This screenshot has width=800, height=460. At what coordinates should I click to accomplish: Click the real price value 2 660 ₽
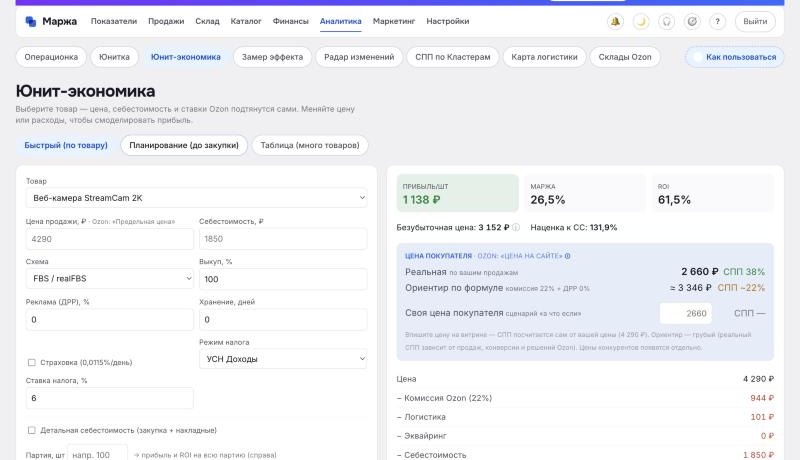coord(699,272)
